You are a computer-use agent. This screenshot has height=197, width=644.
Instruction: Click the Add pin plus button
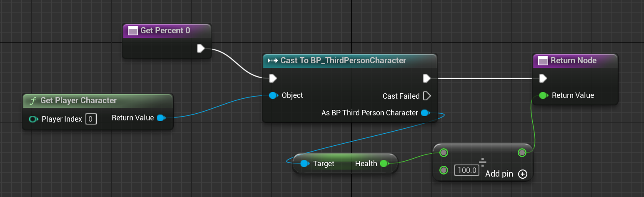coord(523,174)
